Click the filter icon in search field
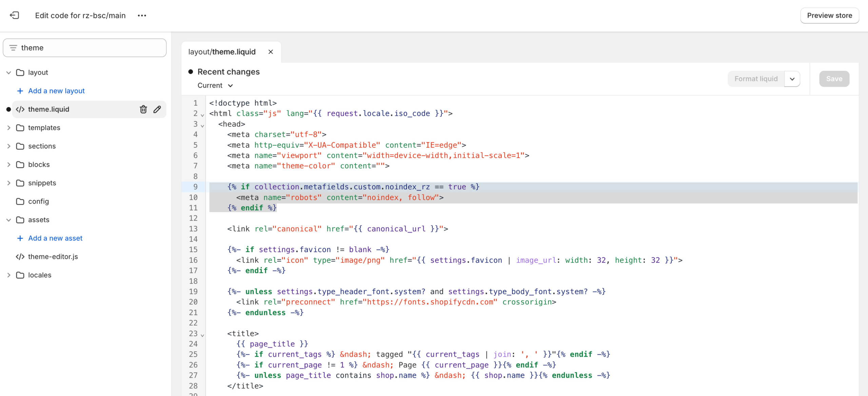The width and height of the screenshot is (868, 396). click(x=13, y=48)
